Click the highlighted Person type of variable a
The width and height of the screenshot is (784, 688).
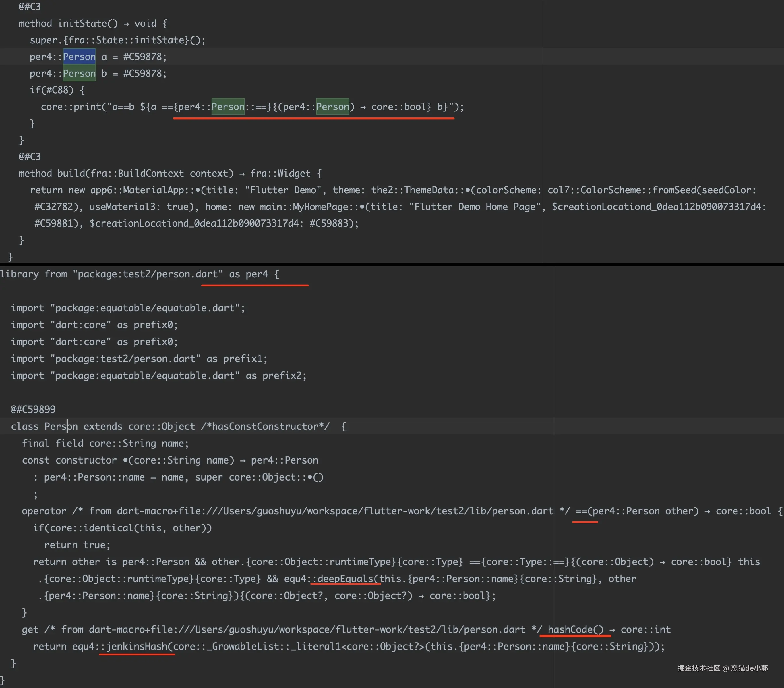pos(79,57)
